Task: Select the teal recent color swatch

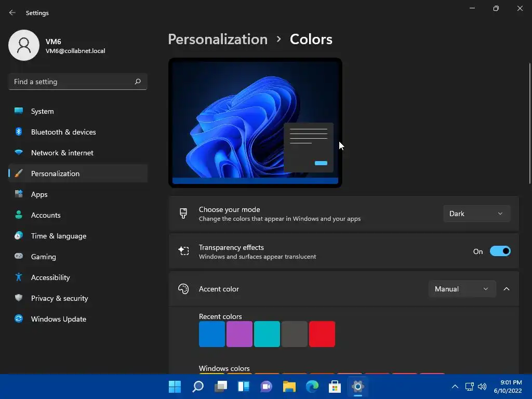Action: 267,334
